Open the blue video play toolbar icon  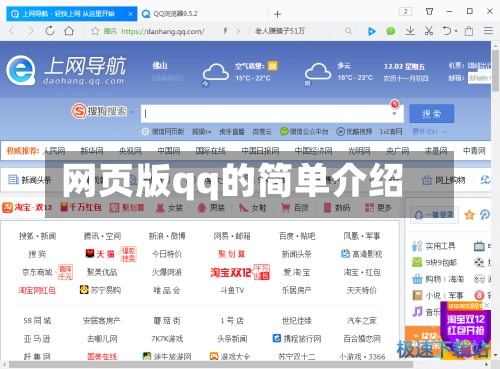tap(372, 31)
